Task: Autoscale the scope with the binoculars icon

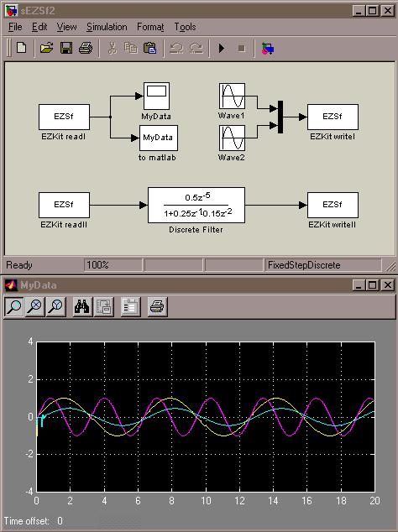Action: (x=82, y=307)
